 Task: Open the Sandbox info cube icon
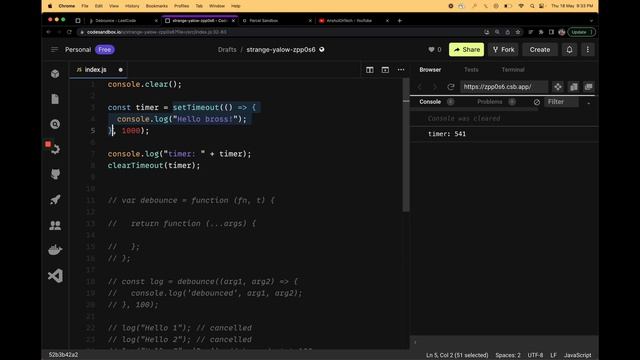point(55,74)
